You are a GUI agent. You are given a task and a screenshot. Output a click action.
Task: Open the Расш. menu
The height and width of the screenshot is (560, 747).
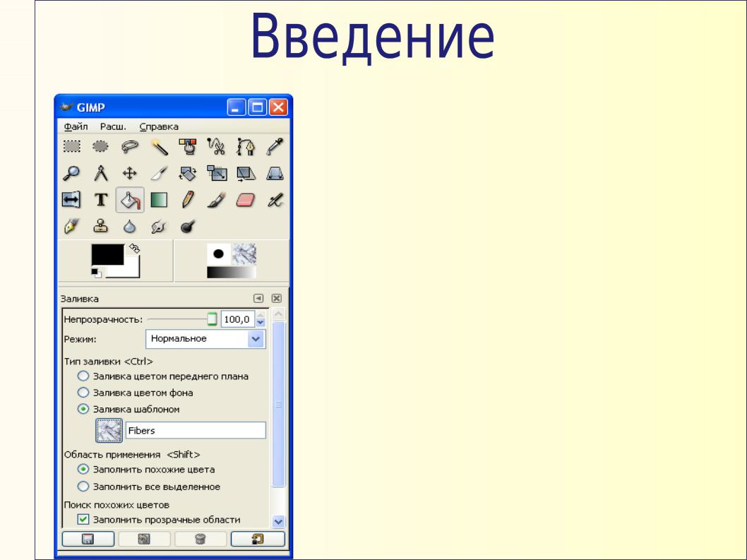[x=113, y=126]
